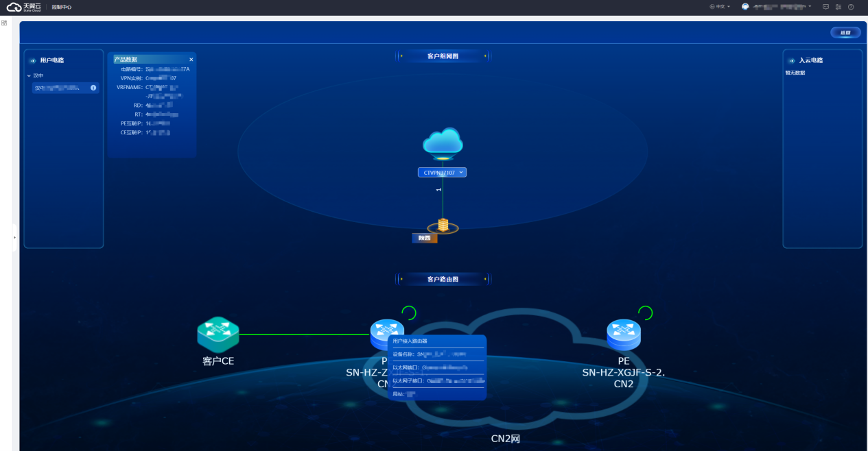
Task: Click the SN-HZ-XGJF-S-2. CN2 label
Action: [x=624, y=379]
